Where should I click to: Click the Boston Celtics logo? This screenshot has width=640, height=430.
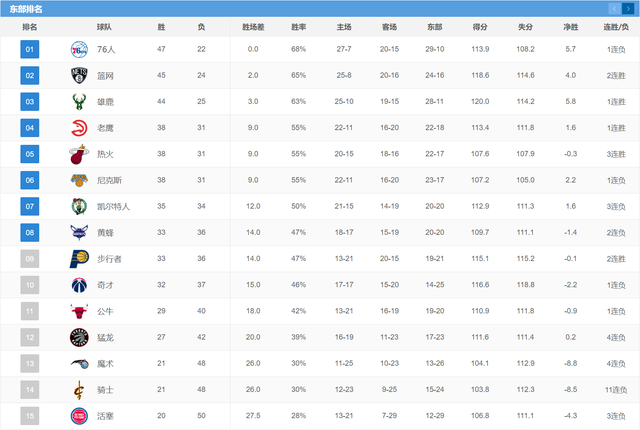[79, 206]
